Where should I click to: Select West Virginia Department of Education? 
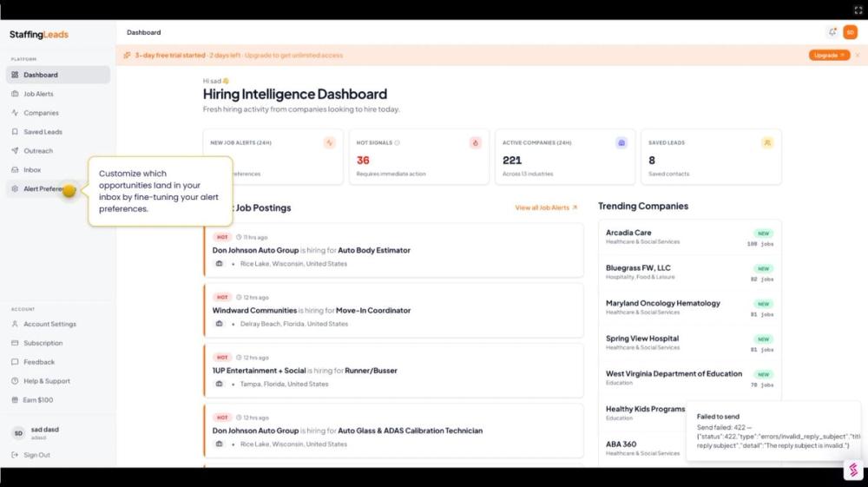coord(690,378)
